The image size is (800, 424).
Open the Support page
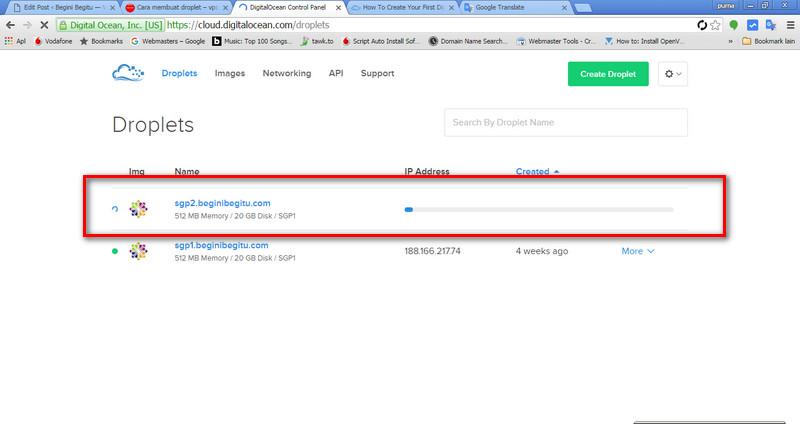point(377,73)
